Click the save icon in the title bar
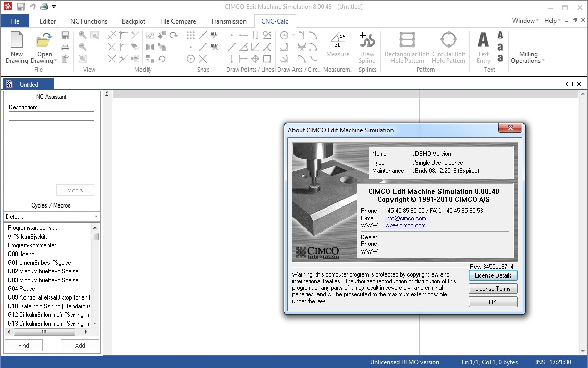This screenshot has width=588, height=368. tap(21, 6)
